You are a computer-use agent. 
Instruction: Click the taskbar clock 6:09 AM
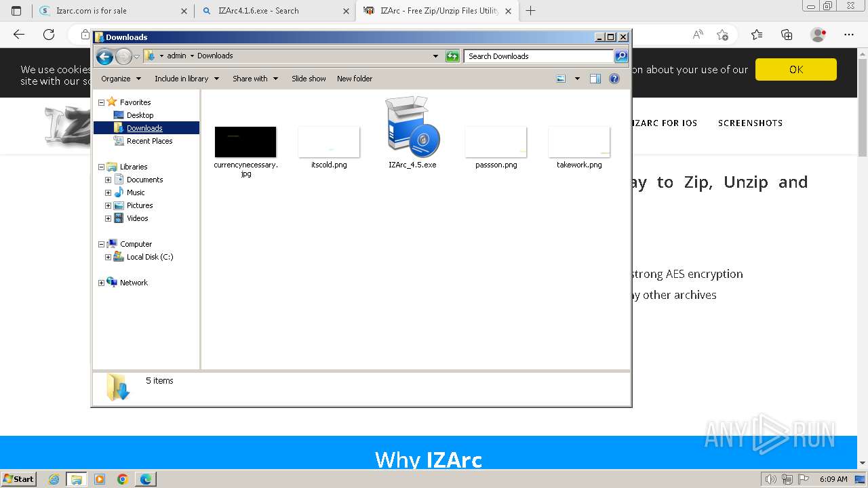pos(833,479)
